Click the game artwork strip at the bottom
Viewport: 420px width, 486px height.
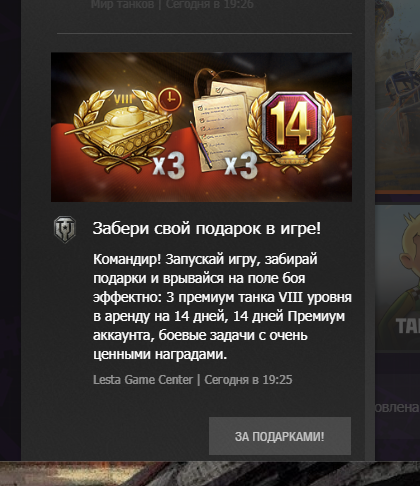tap(210, 474)
